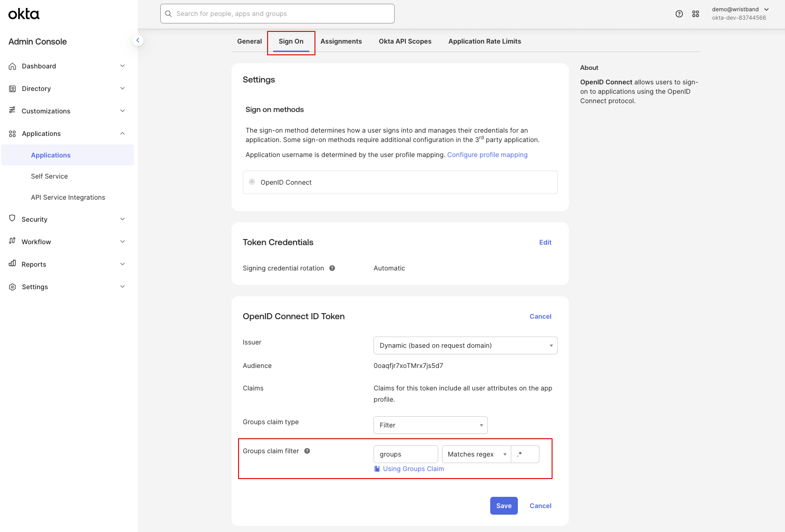
Task: Open API Service Integrations in sidebar
Action: (68, 197)
